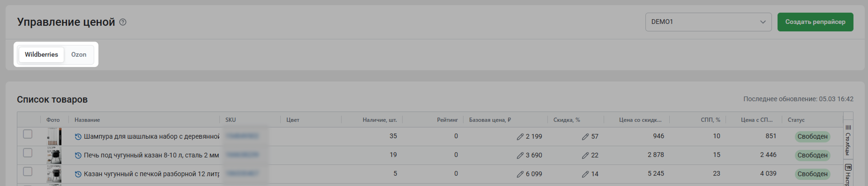Open price history for Казан чугунный с печкой
Image resolution: width=868 pixels, height=186 pixels.
pos(78,174)
